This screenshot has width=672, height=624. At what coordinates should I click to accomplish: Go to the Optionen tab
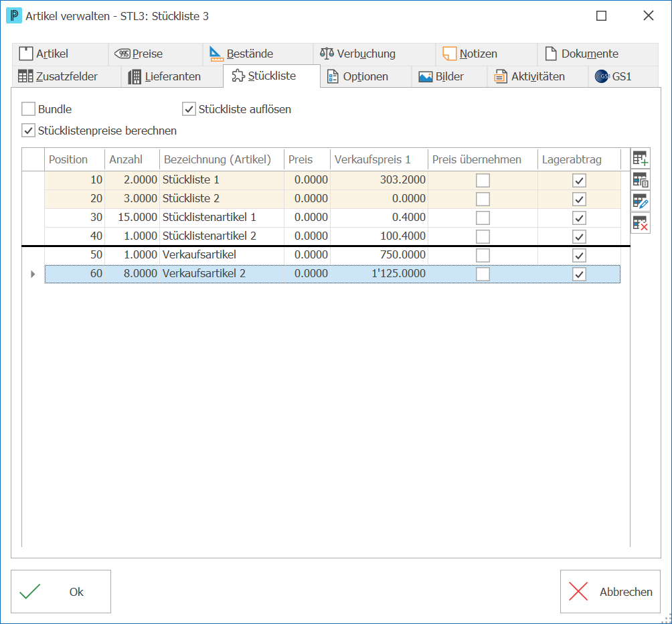point(366,77)
